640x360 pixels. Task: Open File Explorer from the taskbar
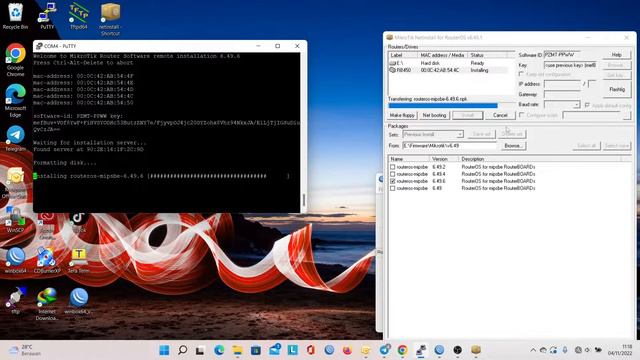pyautogui.click(x=237, y=350)
